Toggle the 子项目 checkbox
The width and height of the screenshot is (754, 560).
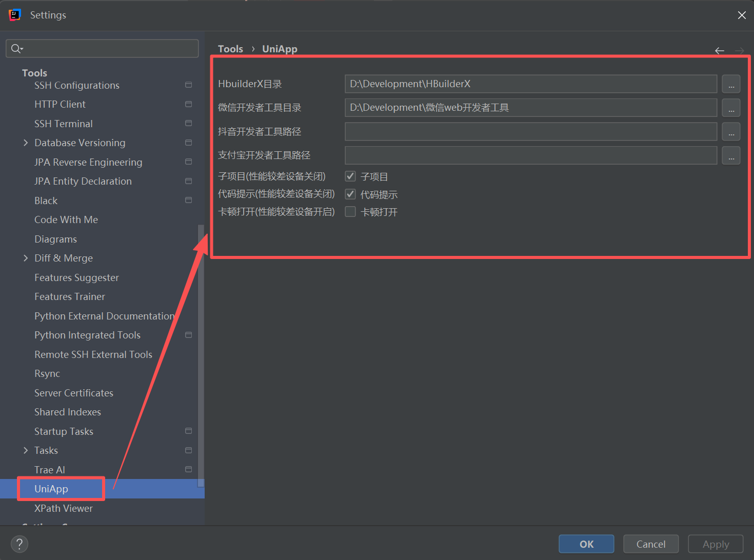click(350, 176)
